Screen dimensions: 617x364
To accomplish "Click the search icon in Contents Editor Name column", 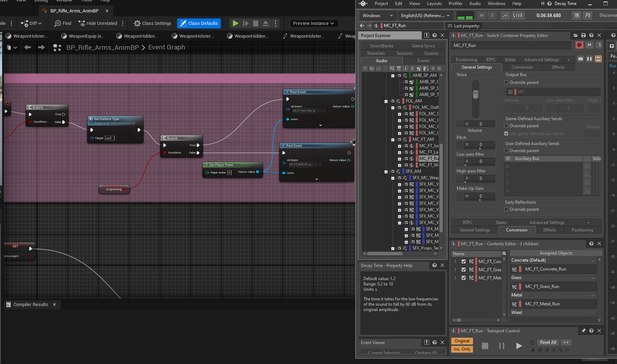I will coord(504,254).
